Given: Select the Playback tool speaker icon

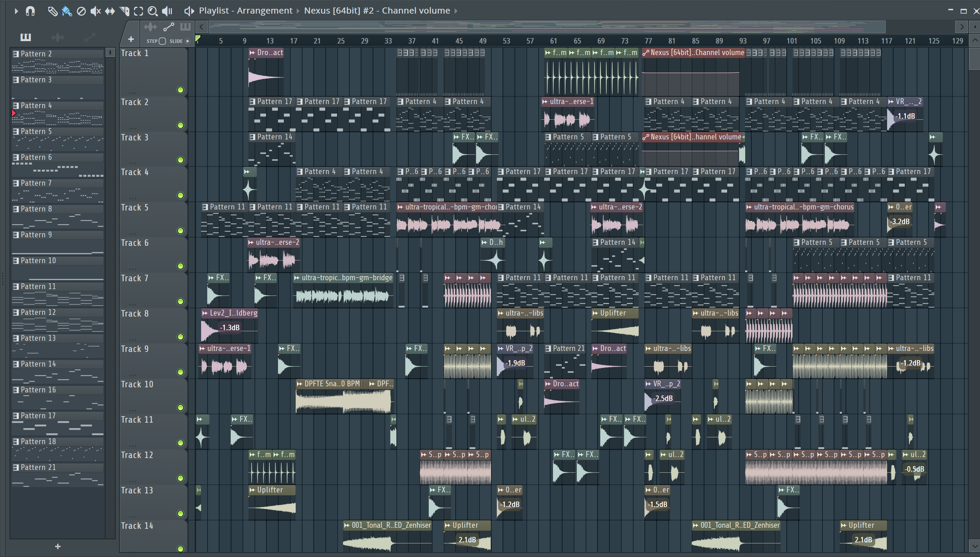Looking at the screenshot, I should [167, 11].
